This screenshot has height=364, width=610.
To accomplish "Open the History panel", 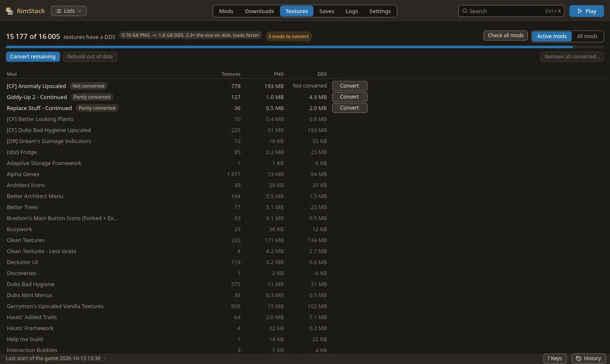I will coord(589,358).
